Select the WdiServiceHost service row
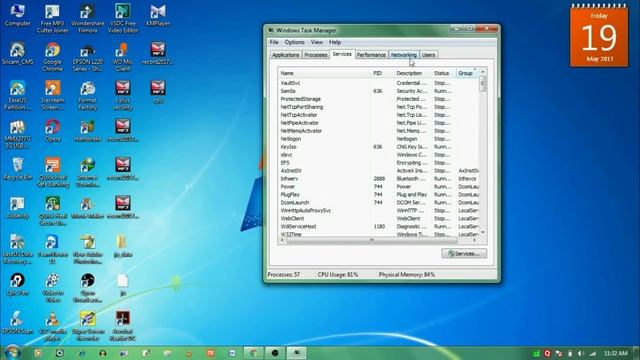 pyautogui.click(x=378, y=227)
